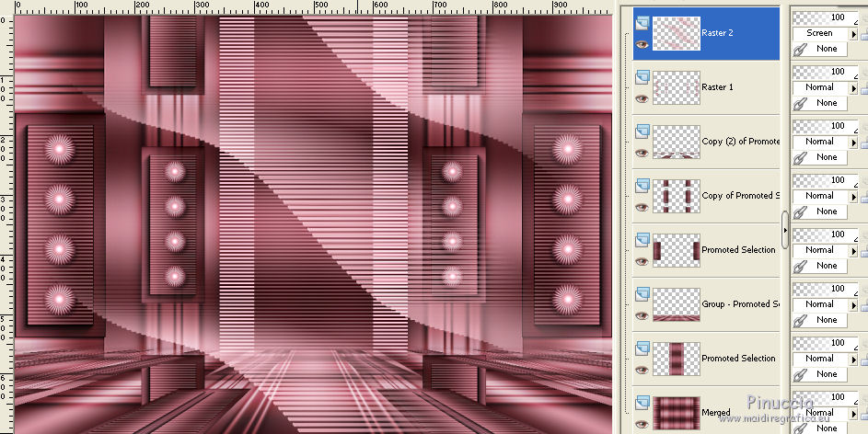The width and height of the screenshot is (868, 434).
Task: Open the blend mode dropdown for Merged layer
Action: 853,413
